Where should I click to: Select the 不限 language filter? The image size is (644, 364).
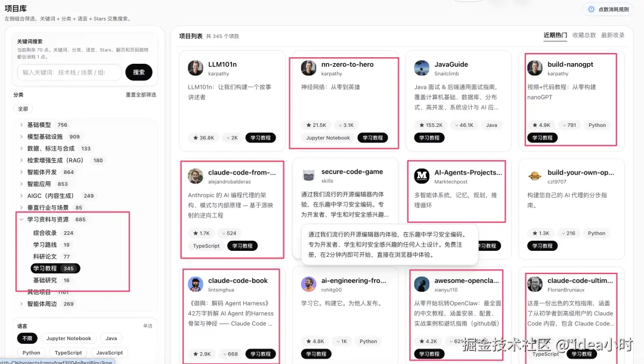click(x=27, y=338)
